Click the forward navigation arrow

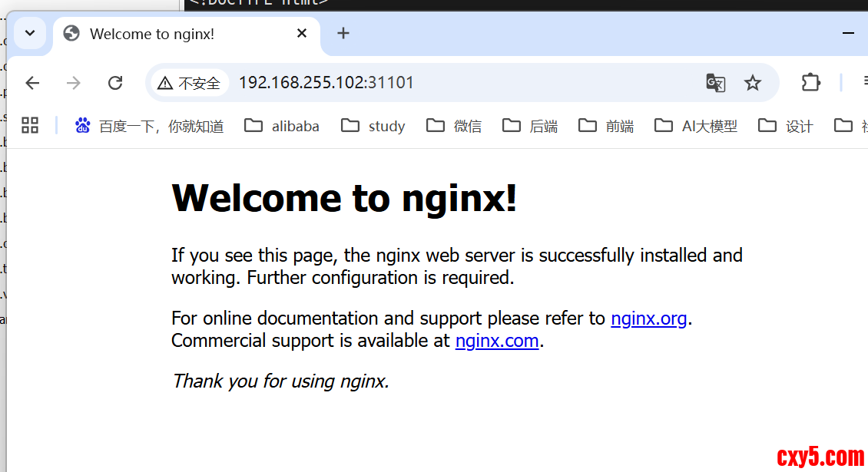[74, 83]
